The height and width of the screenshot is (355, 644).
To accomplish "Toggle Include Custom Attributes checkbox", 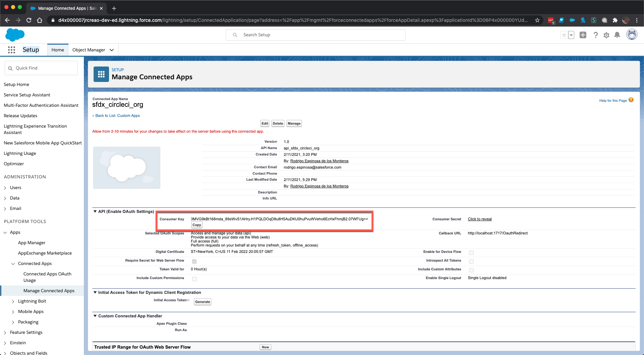I will (471, 270).
